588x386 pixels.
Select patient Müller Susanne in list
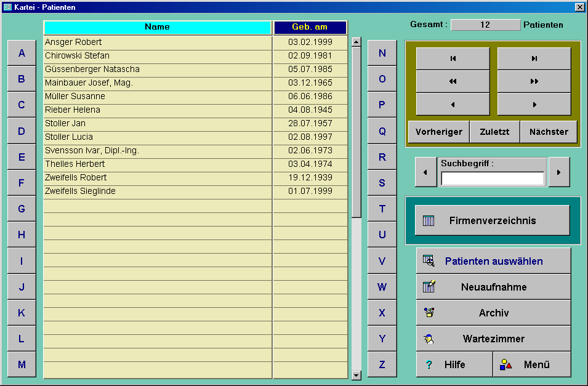(x=157, y=97)
